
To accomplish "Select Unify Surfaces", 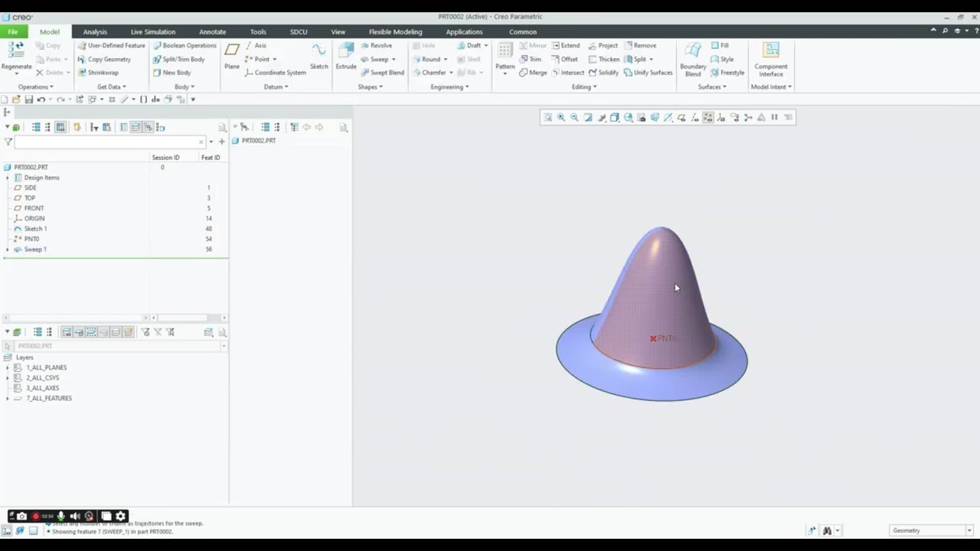I will coord(648,73).
